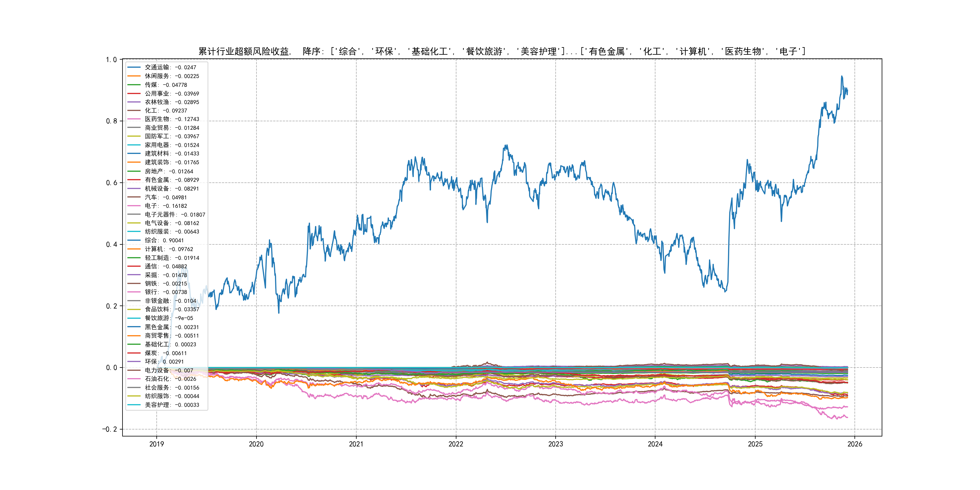Click the 1.0 y-axis tick label
This screenshot has width=980, height=490.
point(112,60)
